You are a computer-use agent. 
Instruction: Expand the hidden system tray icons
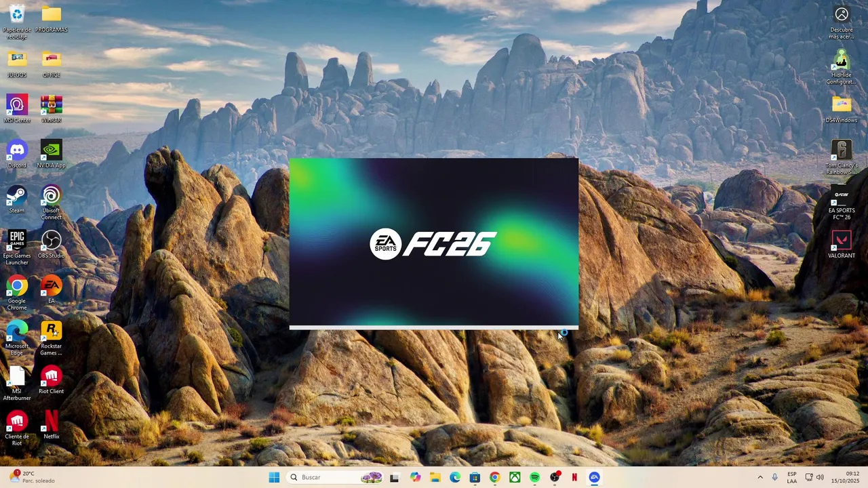760,477
